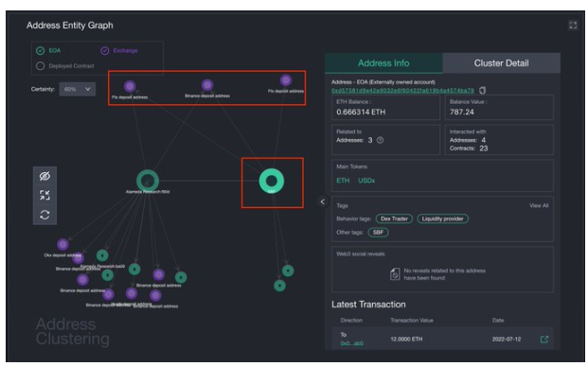Image resolution: width=588 pixels, height=366 pixels.
Task: Click the fit-to-view collapse icon
Action: [x=45, y=195]
